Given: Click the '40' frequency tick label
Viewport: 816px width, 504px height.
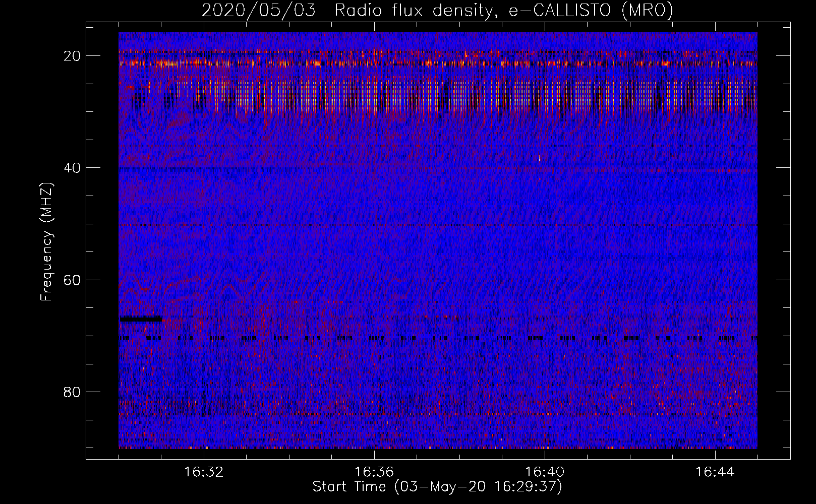Looking at the screenshot, I should [73, 168].
